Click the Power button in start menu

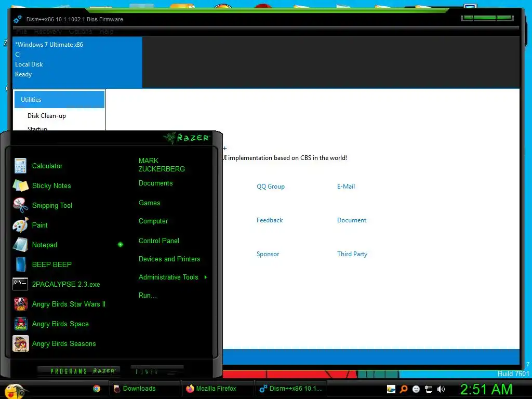tap(157, 371)
